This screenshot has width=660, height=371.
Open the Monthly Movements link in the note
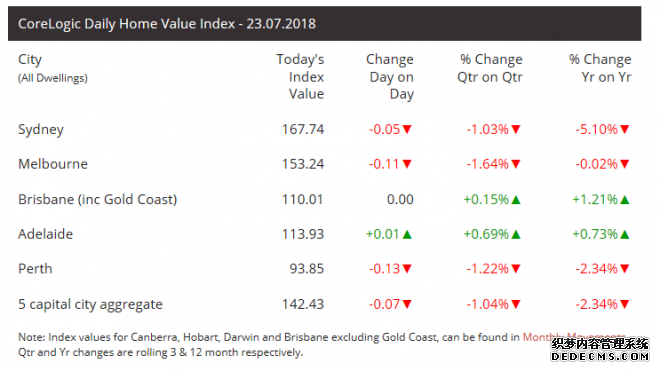[x=574, y=337]
